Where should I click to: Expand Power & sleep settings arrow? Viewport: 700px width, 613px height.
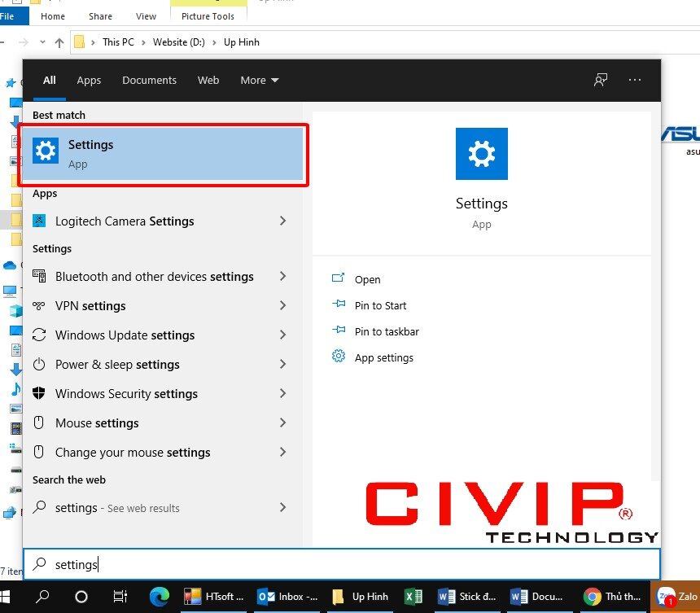[282, 365]
